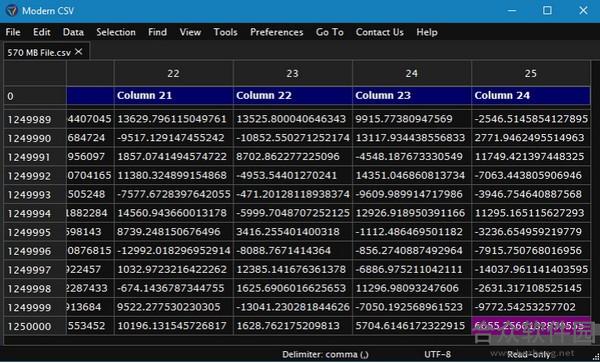600x363 pixels.
Task: Click the Column 24 header cell
Action: 531,96
